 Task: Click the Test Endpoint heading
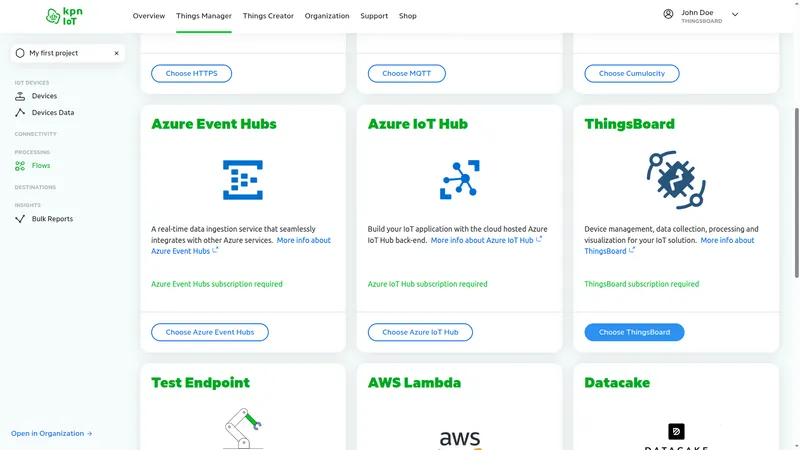tap(201, 383)
